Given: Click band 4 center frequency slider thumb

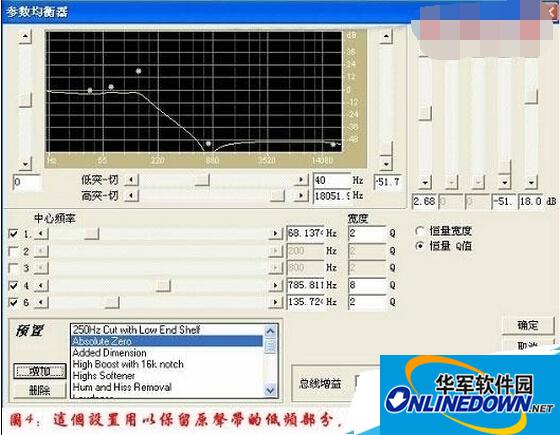Looking at the screenshot, I should 163,286.
